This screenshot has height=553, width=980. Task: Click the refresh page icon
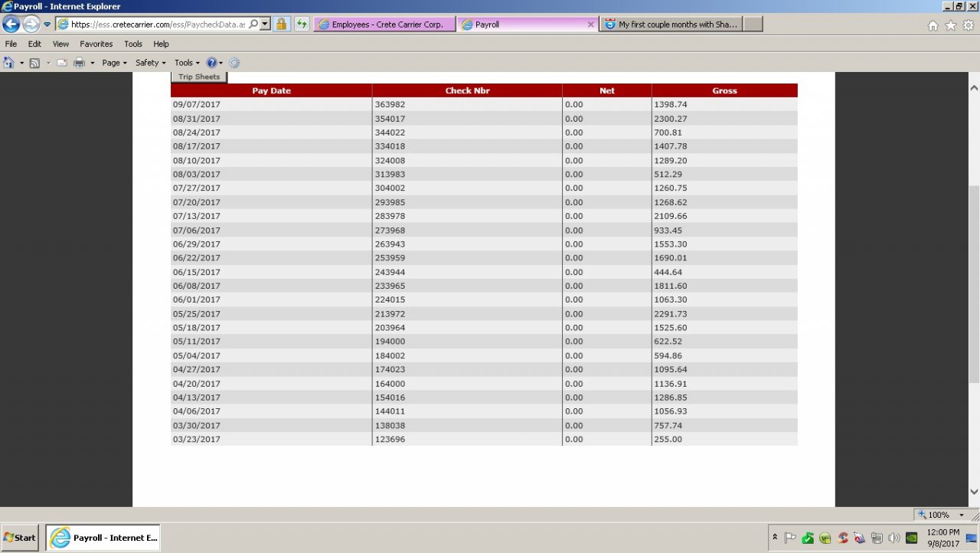(302, 24)
